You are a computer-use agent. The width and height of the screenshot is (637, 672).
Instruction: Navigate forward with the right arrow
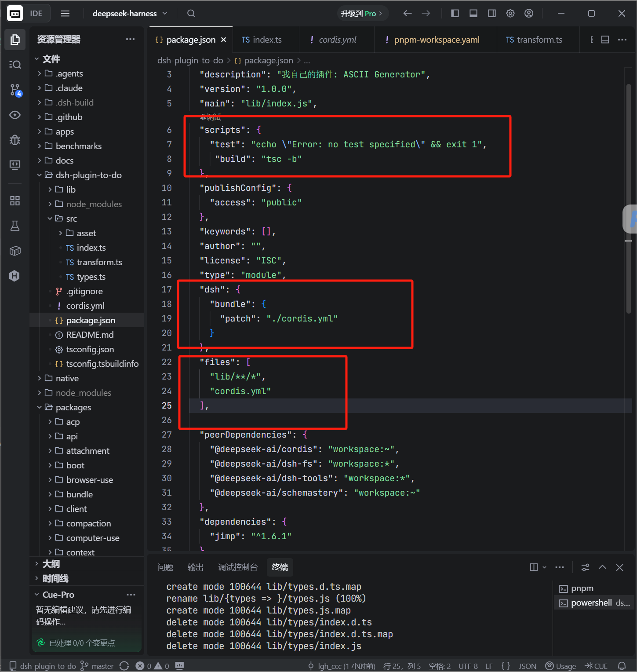click(x=426, y=14)
